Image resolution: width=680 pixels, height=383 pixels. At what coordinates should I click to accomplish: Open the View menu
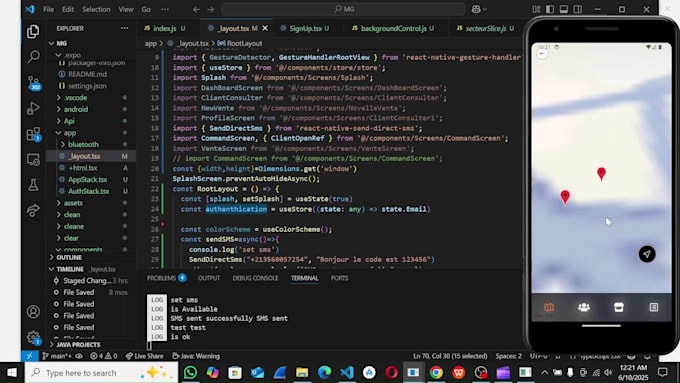[126, 9]
